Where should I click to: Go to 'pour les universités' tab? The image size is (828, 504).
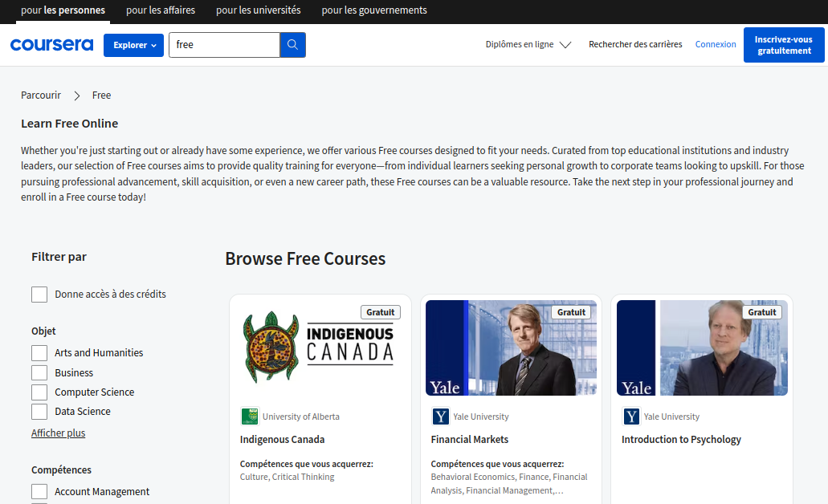[x=259, y=10]
